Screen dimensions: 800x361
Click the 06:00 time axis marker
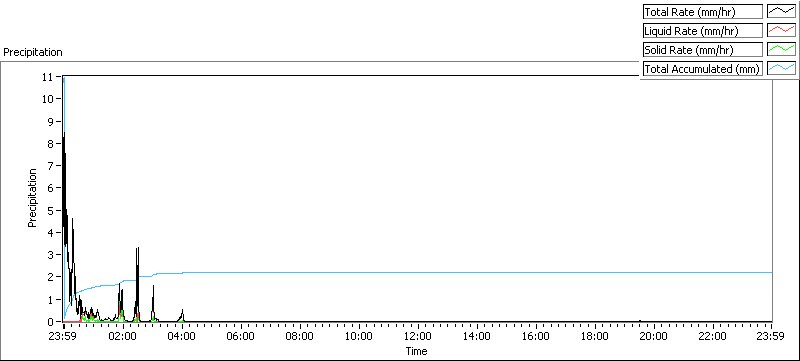[x=241, y=336]
